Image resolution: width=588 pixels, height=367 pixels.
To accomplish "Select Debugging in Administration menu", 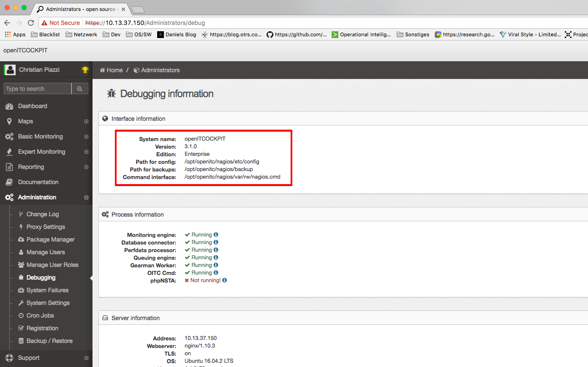I will click(x=41, y=277).
